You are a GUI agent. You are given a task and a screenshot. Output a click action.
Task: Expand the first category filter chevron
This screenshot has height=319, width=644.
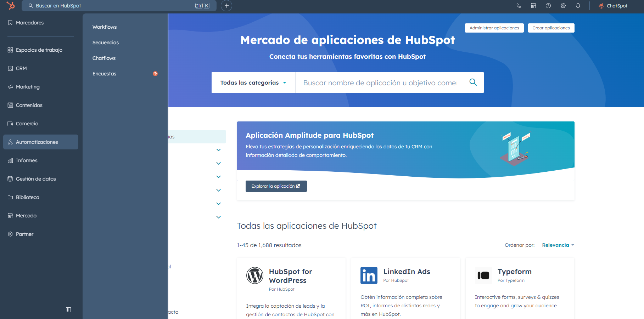(x=219, y=150)
